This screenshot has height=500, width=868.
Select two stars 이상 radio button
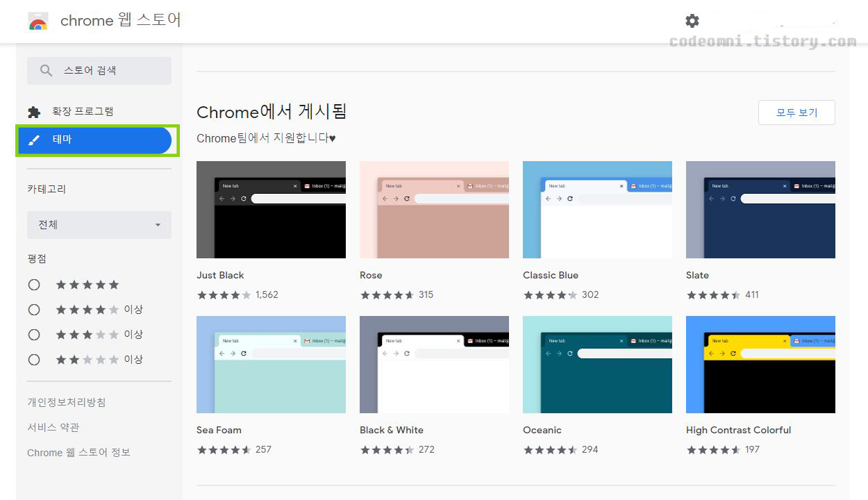(34, 360)
